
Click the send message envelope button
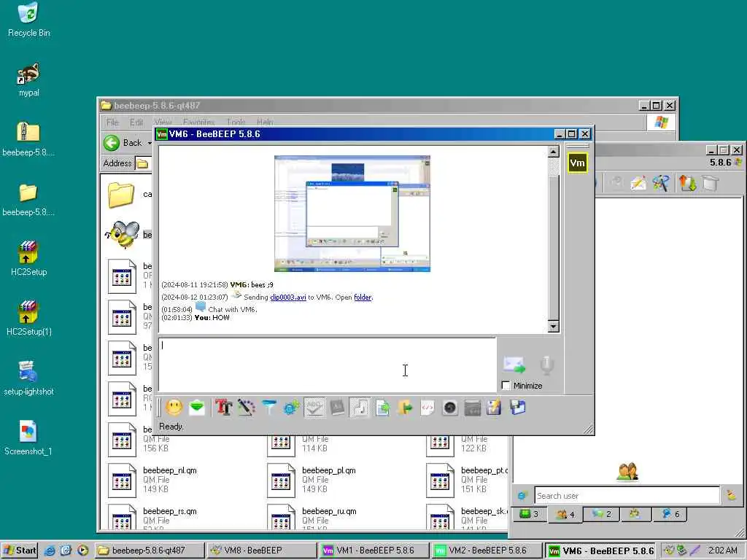(x=514, y=365)
